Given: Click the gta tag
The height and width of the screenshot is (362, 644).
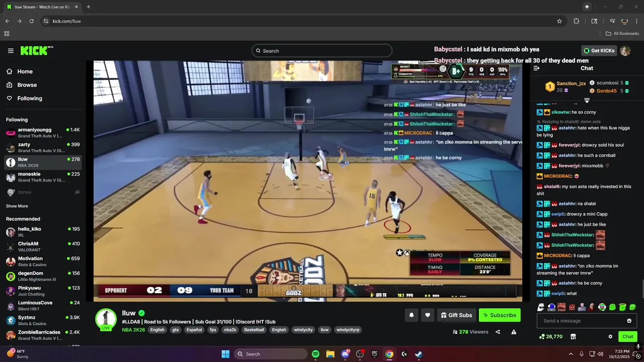Looking at the screenshot, I should point(175,330).
